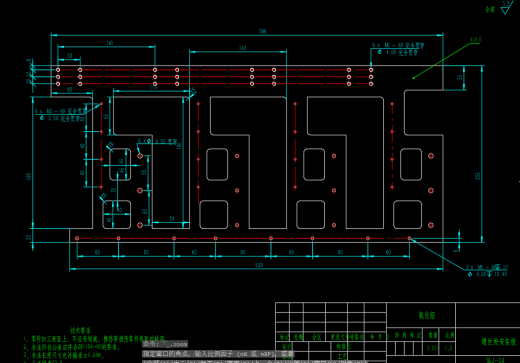Click the command line showing '_.zoom
Screen dimensions: 520x363
(165, 344)
